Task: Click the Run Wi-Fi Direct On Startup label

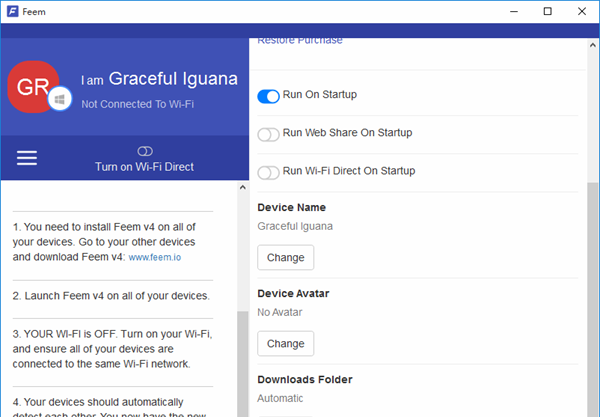Action: [349, 171]
